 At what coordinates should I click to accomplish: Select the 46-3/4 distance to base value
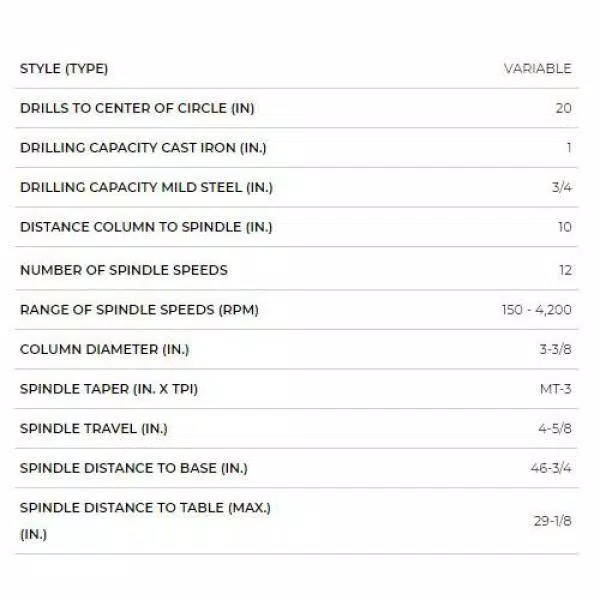551,468
